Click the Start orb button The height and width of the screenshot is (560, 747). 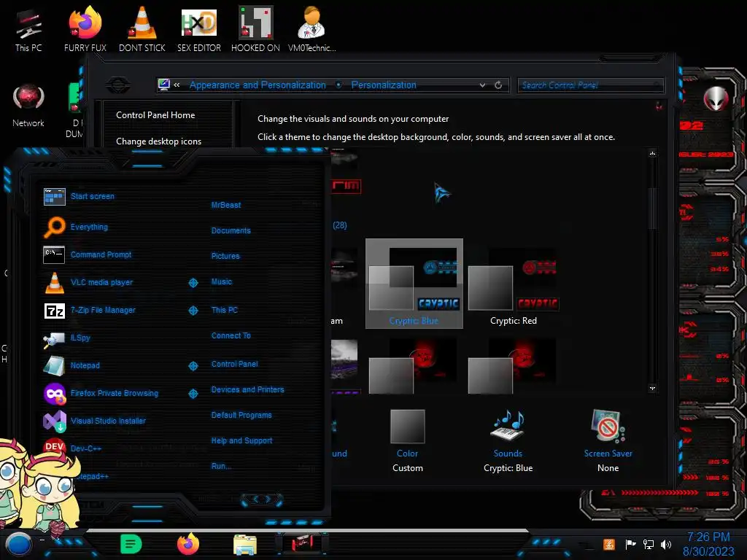[18, 544]
